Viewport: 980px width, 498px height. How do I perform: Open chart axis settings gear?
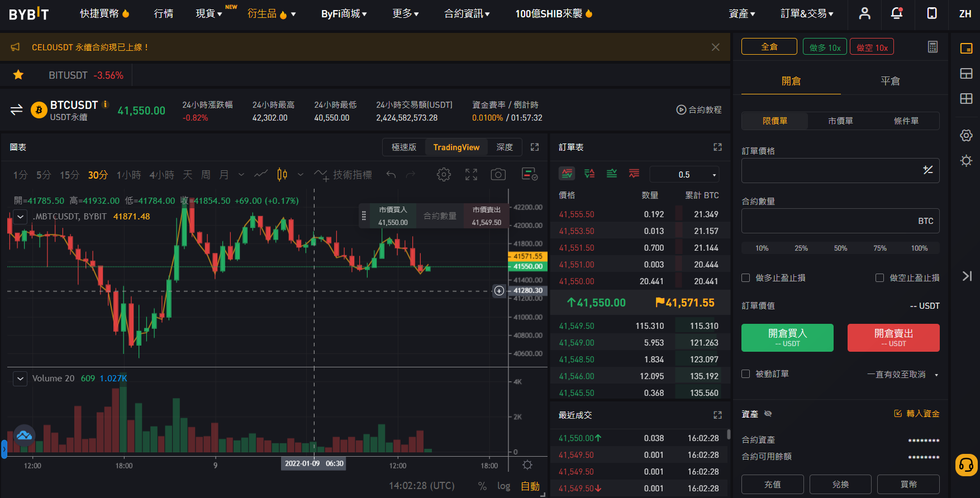527,465
